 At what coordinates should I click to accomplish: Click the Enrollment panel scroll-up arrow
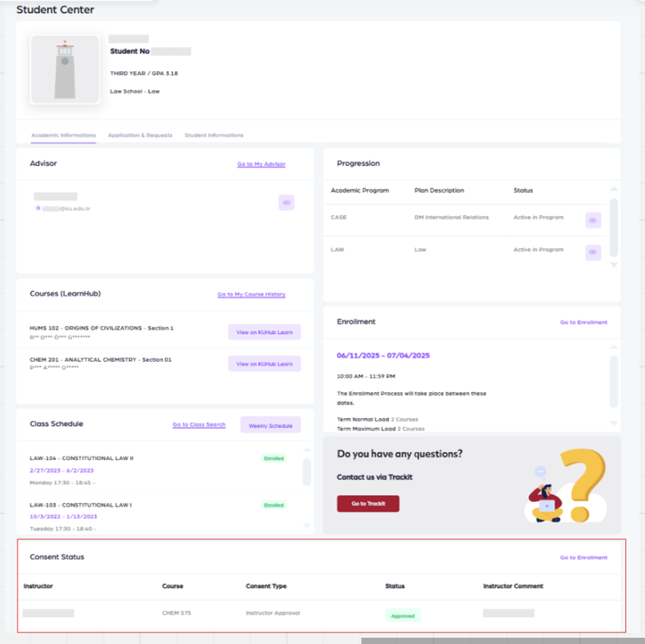[x=614, y=348]
